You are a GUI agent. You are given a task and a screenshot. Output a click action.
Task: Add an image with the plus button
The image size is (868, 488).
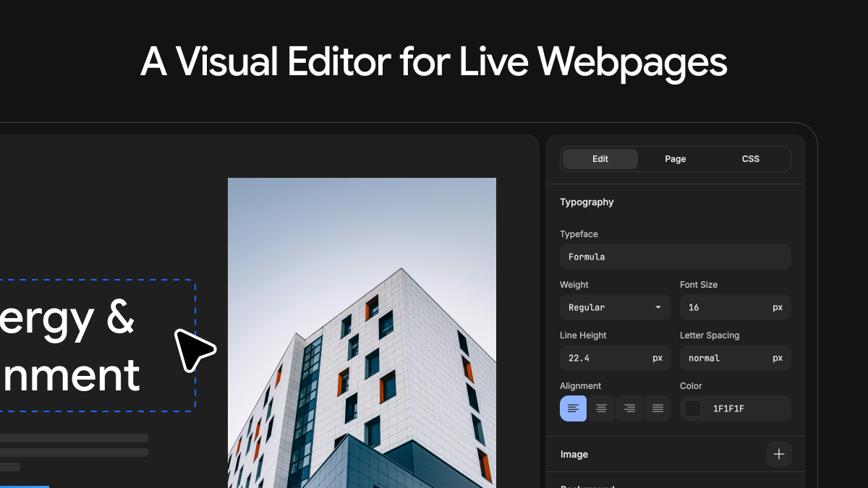click(779, 454)
